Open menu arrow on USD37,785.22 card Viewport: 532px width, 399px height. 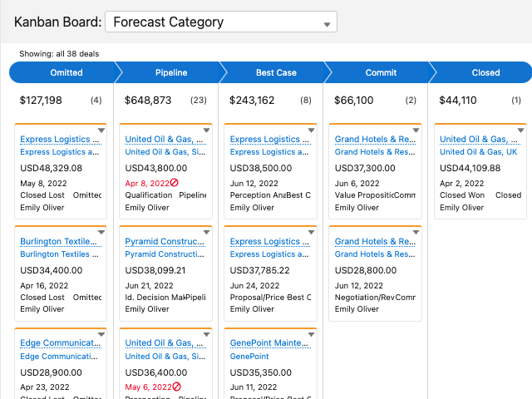point(311,233)
